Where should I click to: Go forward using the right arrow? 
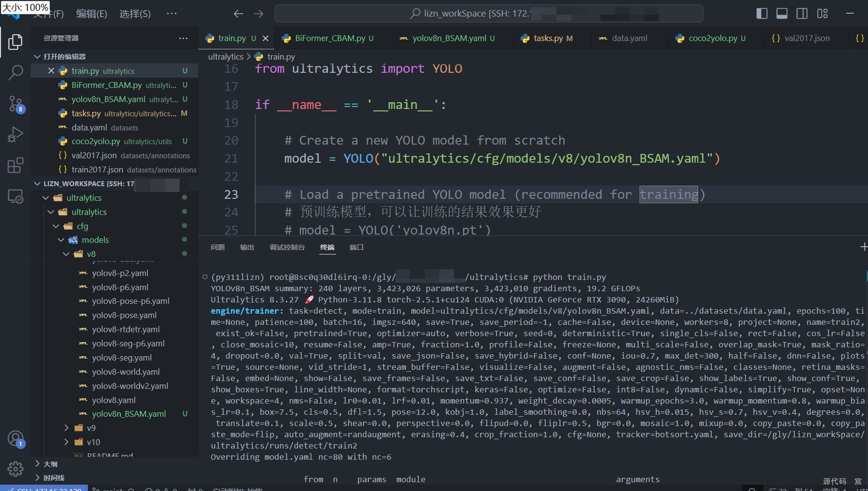pos(259,14)
